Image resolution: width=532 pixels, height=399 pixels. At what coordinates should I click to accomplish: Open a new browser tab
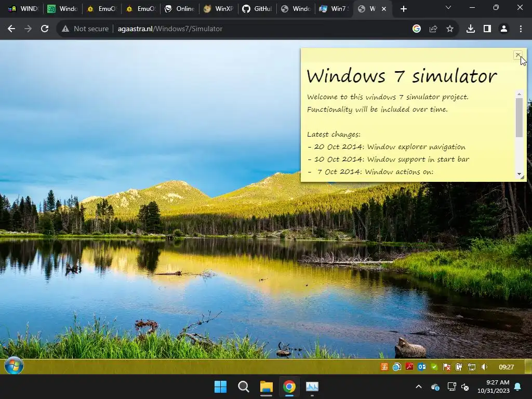[403, 9]
